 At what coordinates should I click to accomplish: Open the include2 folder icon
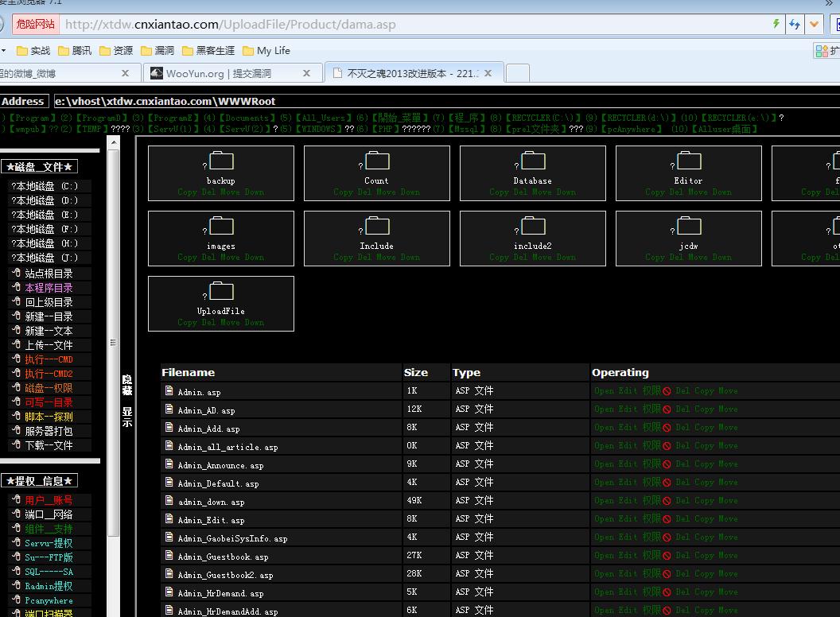[533, 226]
